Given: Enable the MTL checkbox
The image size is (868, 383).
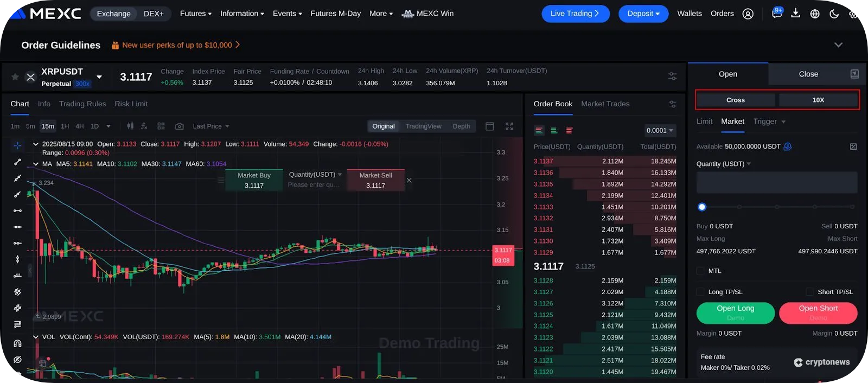Looking at the screenshot, I should click(x=700, y=271).
